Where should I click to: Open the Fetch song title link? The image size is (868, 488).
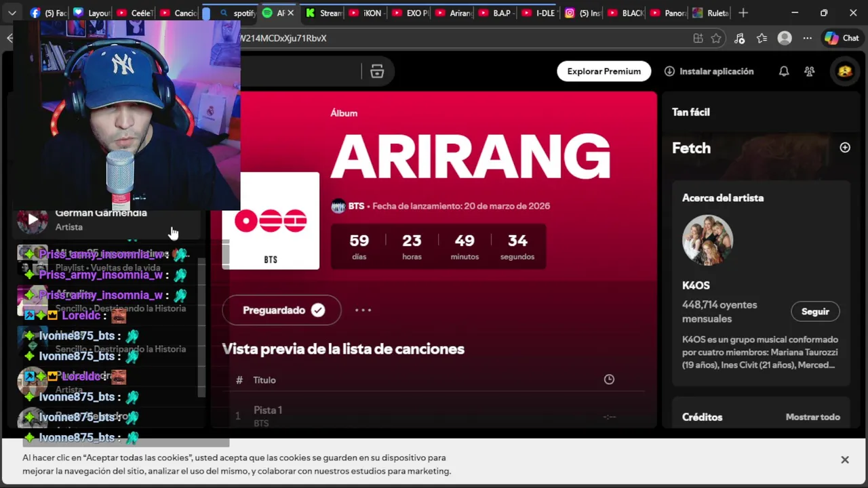(691, 148)
